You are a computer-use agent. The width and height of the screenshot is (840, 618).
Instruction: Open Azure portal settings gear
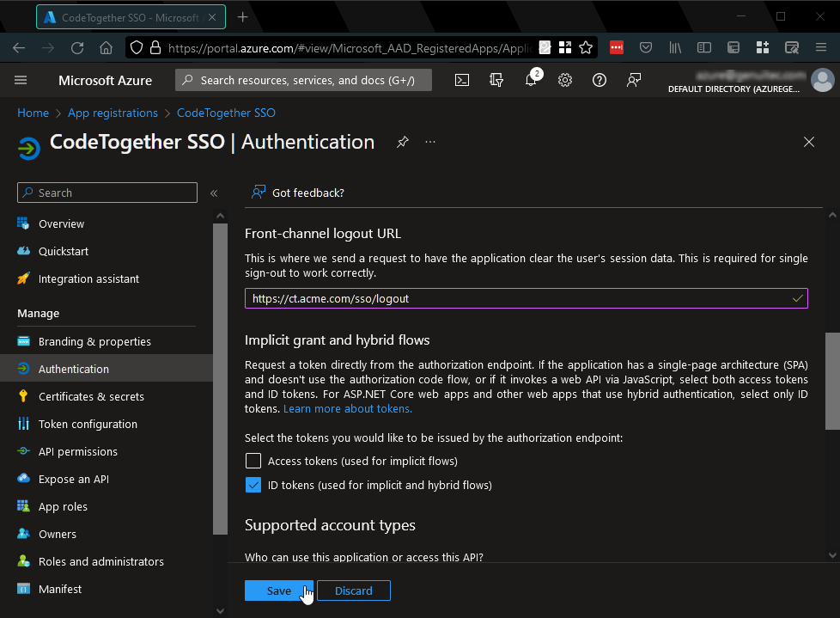[x=564, y=79]
